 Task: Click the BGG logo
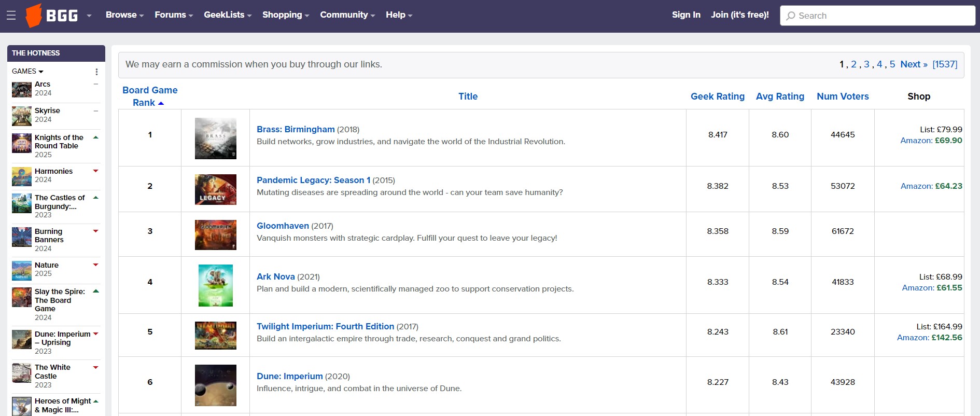point(52,16)
